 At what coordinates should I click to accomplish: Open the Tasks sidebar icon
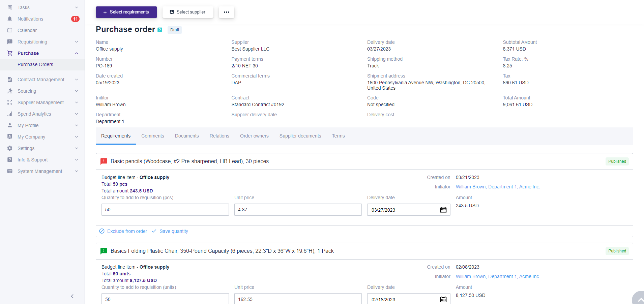point(10,7)
